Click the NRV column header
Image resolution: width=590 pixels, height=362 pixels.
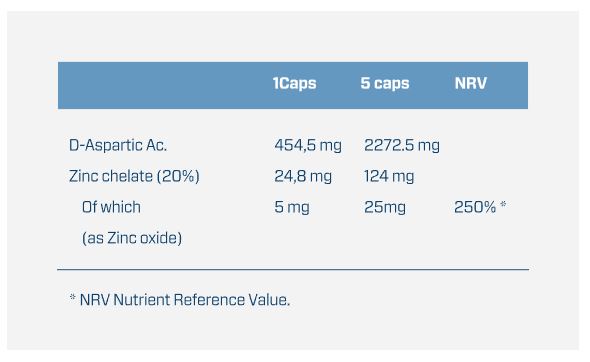(471, 83)
